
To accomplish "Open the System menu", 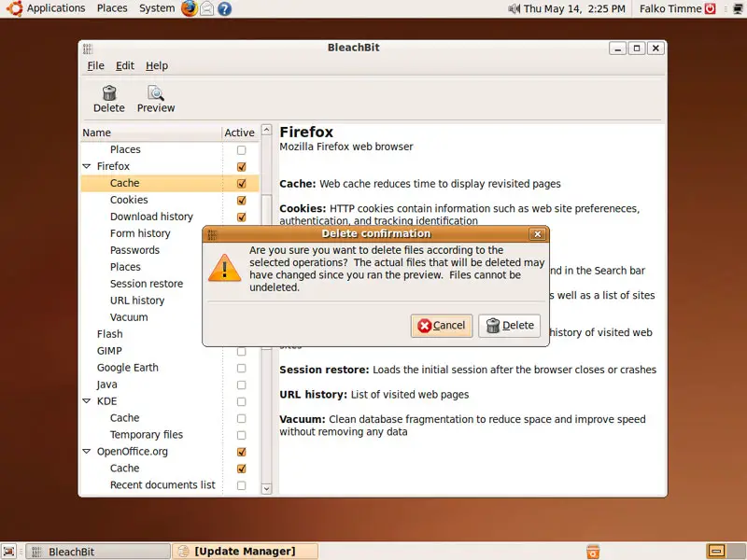I will click(x=157, y=8).
